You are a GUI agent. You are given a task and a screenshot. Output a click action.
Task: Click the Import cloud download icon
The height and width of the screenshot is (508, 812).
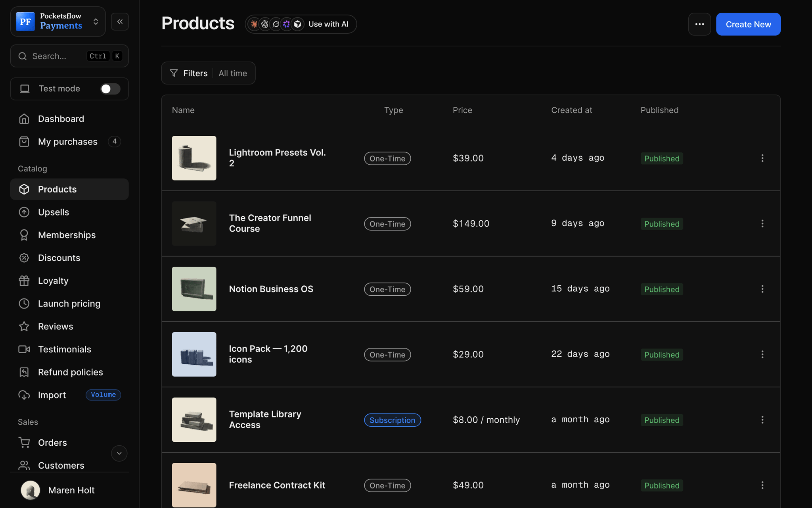click(x=24, y=395)
